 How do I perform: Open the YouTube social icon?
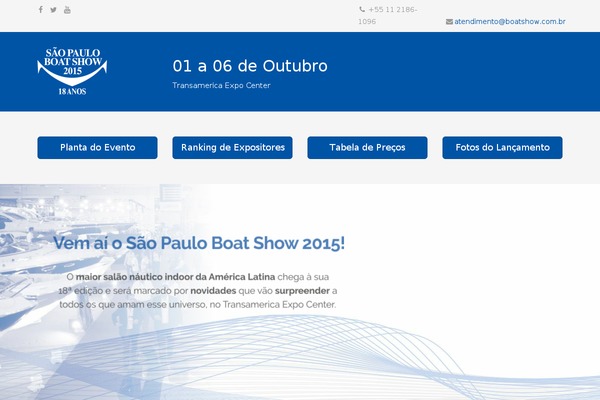tap(67, 10)
